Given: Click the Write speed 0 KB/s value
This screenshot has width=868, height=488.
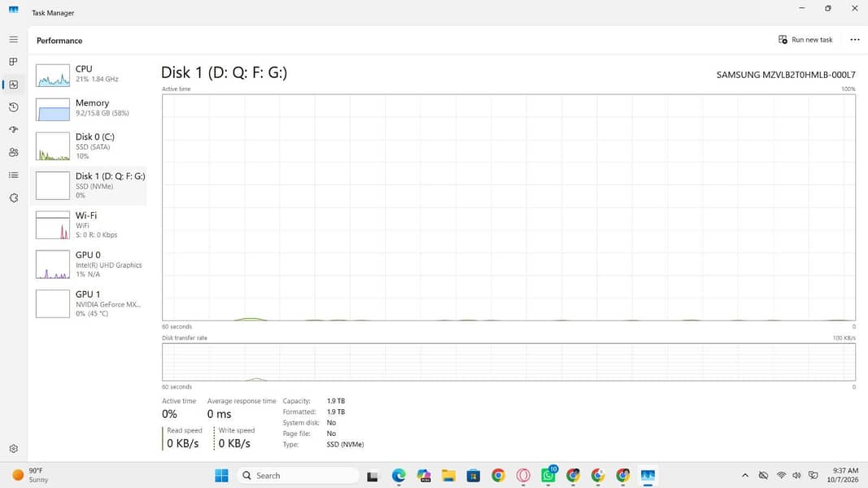Looking at the screenshot, I should coord(234,443).
